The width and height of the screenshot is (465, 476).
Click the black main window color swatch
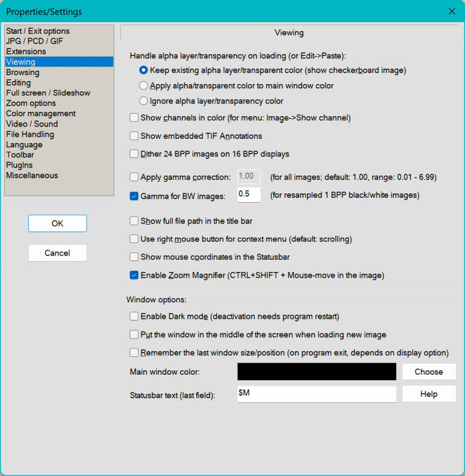316,372
